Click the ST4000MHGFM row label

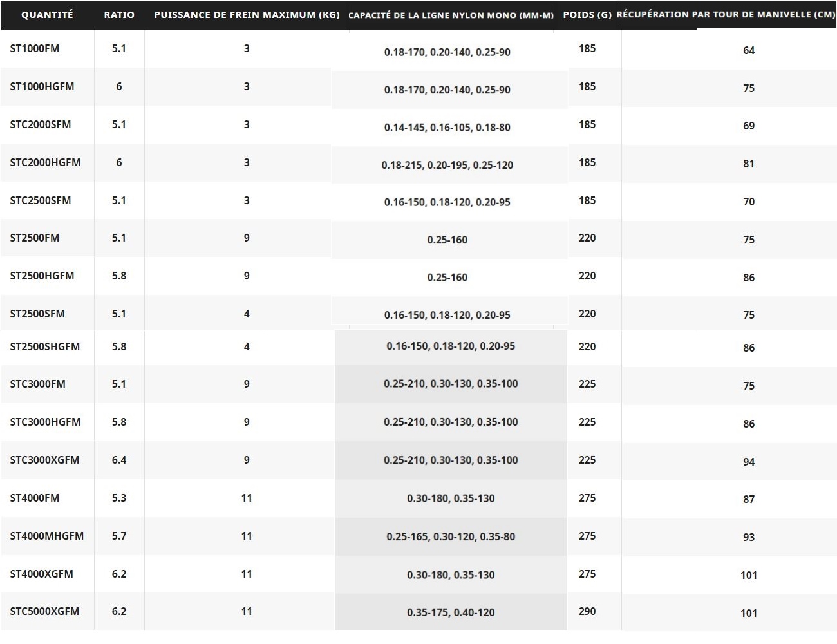[x=47, y=536]
